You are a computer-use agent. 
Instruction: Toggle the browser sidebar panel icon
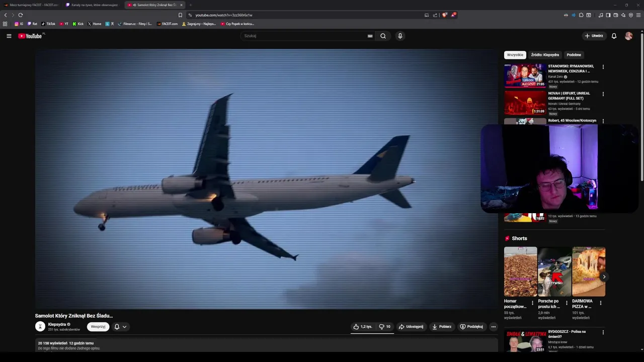(x=608, y=15)
